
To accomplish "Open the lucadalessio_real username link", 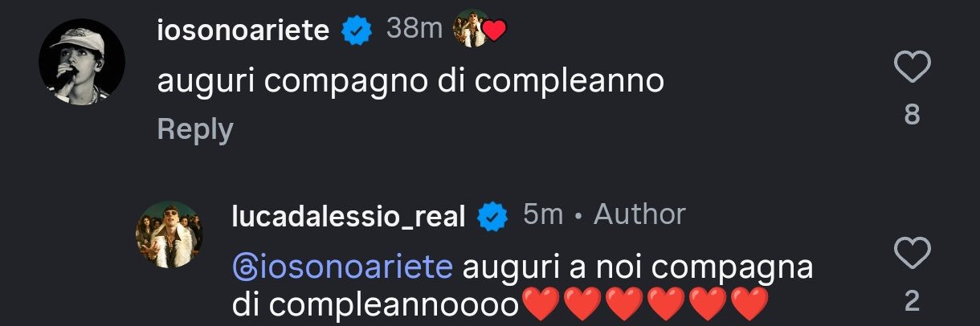I will [x=348, y=216].
